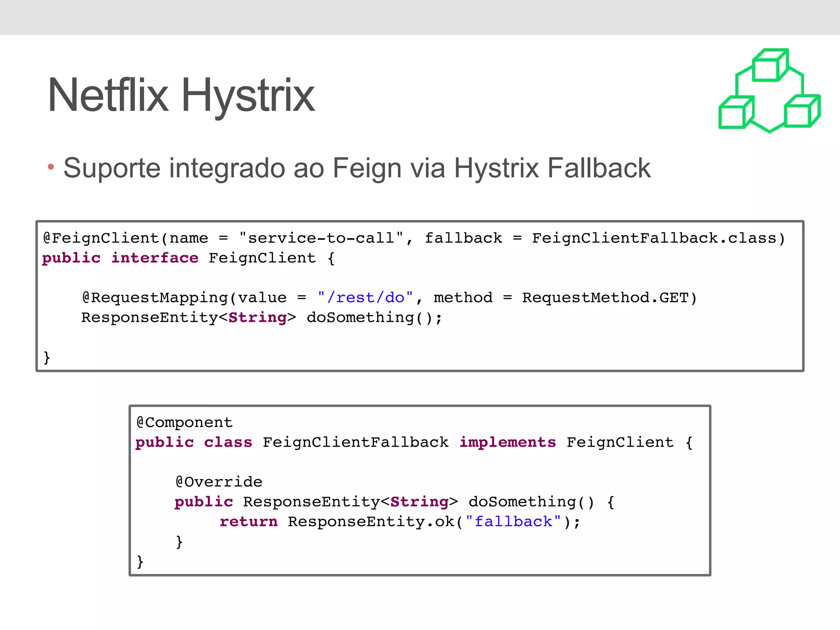The height and width of the screenshot is (630, 840).
Task: Click "public interface FeignClient {" line
Action: coord(189,258)
